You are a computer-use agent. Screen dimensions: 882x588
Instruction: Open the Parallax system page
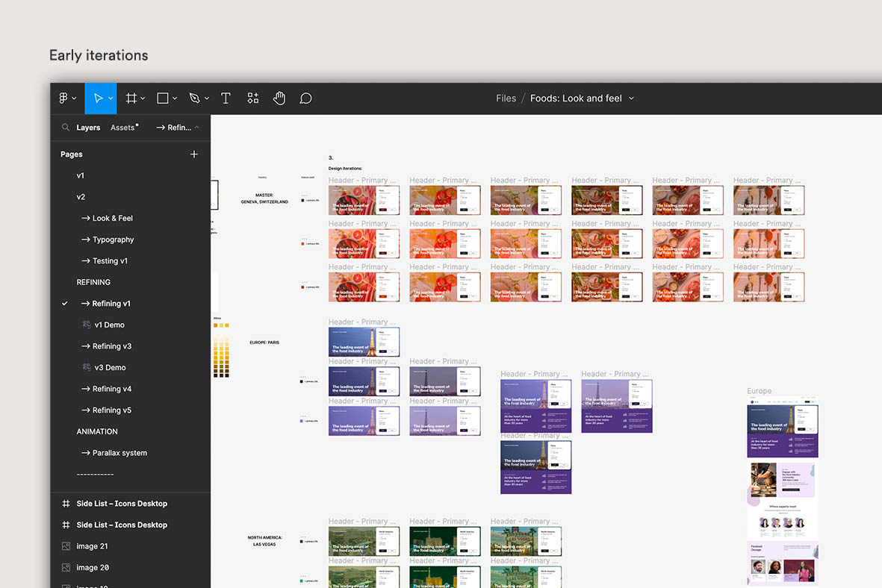pyautogui.click(x=114, y=453)
